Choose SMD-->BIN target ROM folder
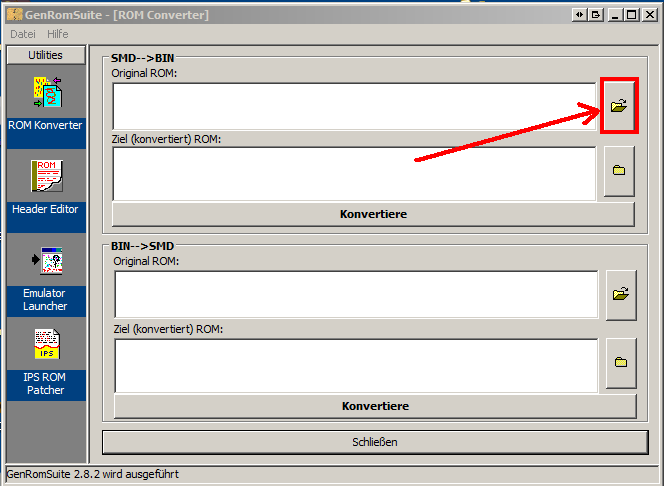The image size is (664, 486). tap(619, 171)
